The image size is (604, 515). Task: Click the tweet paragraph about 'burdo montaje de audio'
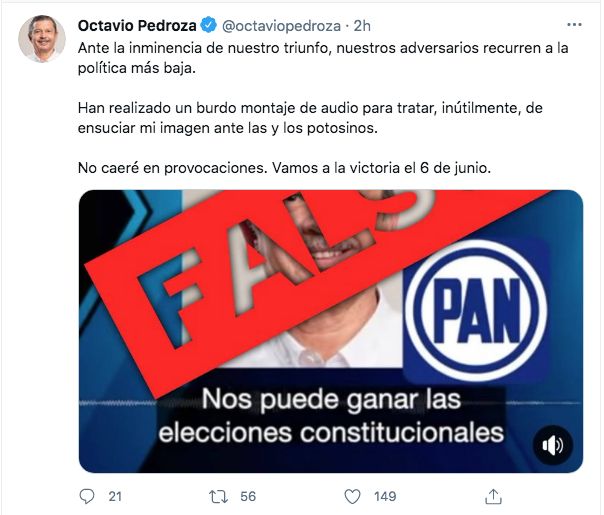310,118
